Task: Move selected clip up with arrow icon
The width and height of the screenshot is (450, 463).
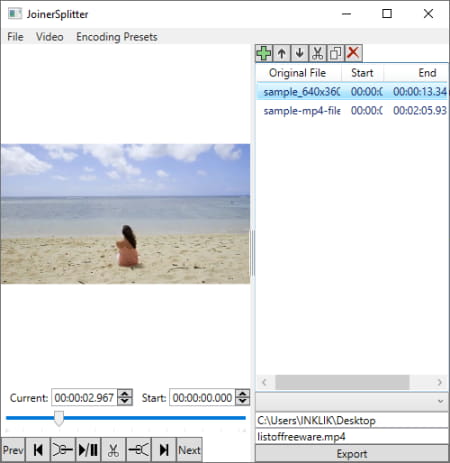Action: tap(282, 53)
